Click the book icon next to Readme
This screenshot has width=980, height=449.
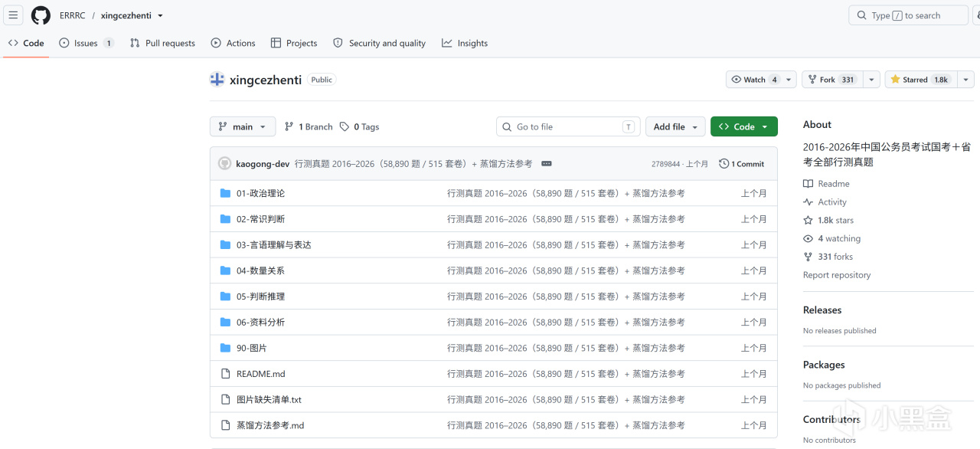(x=808, y=184)
